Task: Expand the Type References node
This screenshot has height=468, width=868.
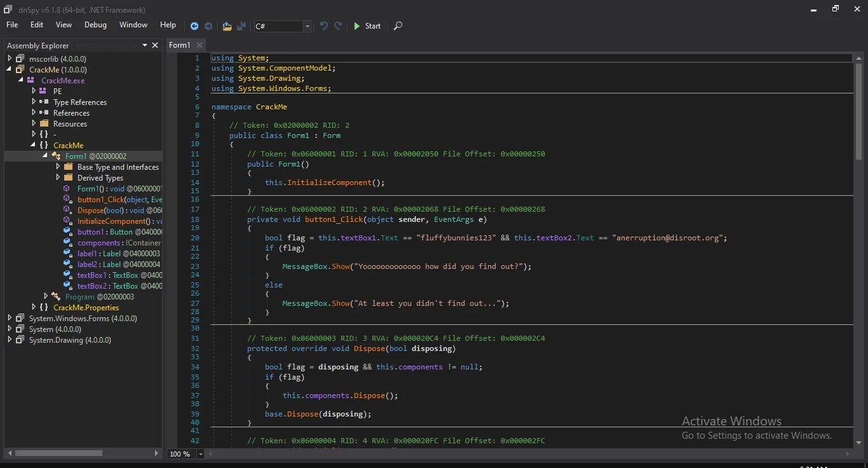Action: [x=34, y=102]
